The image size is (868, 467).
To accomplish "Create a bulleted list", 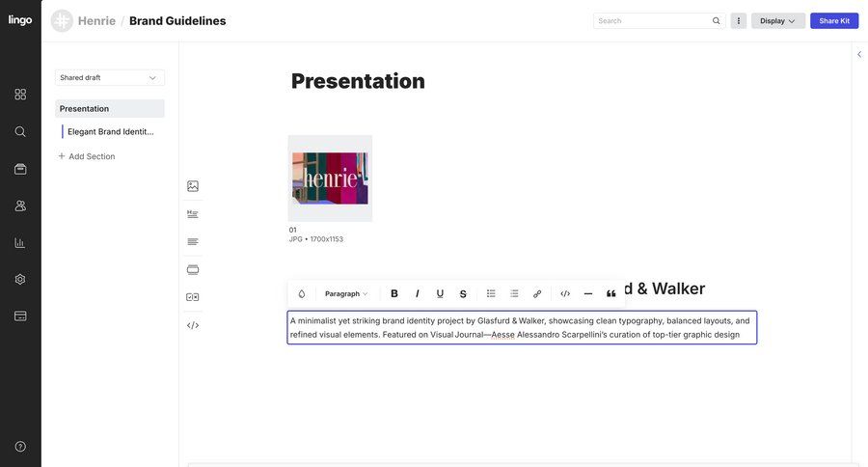I will pyautogui.click(x=491, y=293).
